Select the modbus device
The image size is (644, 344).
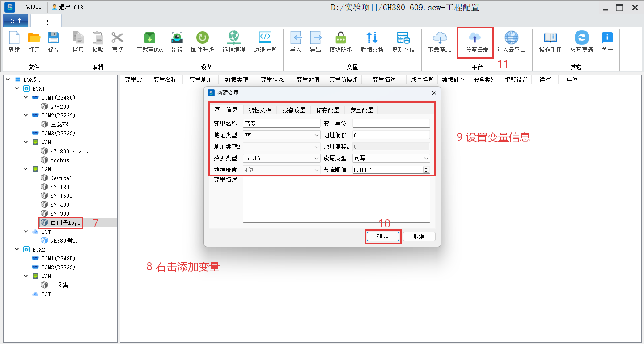(59, 160)
